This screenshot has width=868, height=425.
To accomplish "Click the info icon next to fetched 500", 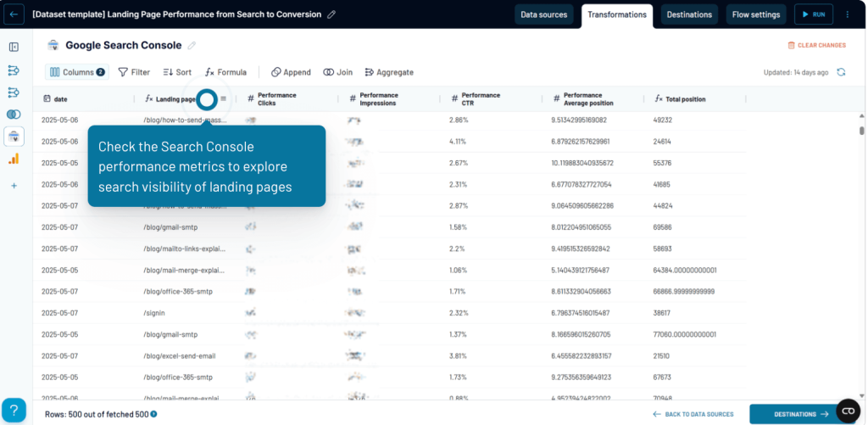I will coord(153,414).
